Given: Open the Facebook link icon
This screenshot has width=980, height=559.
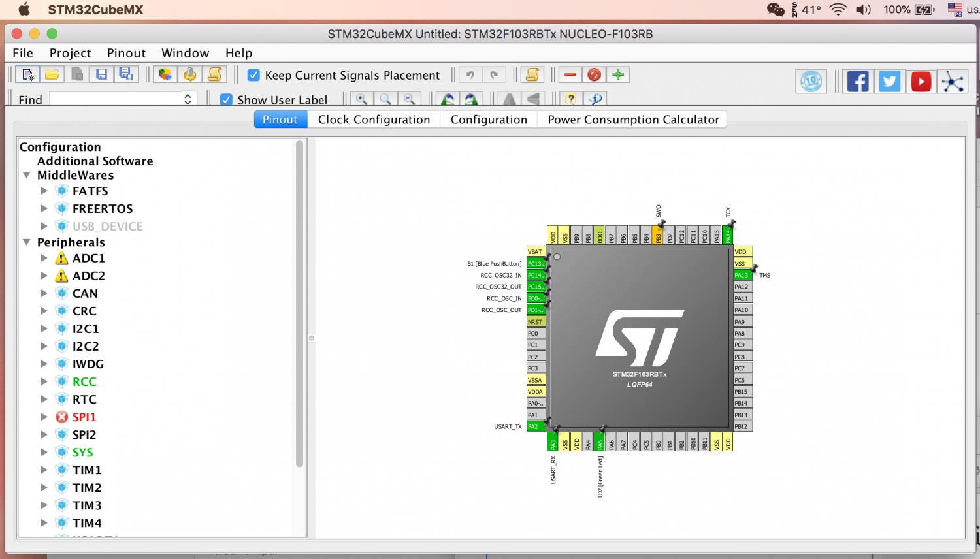Looking at the screenshot, I should tap(858, 82).
